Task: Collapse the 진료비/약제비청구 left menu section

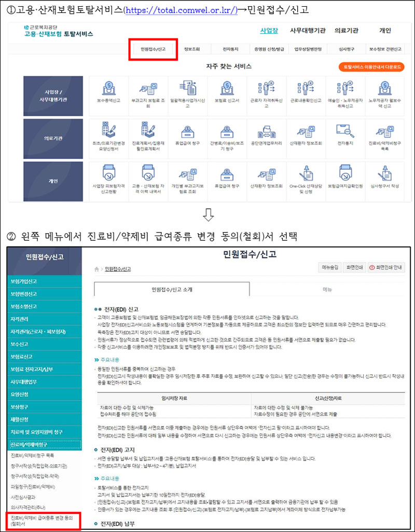Action: (45, 444)
